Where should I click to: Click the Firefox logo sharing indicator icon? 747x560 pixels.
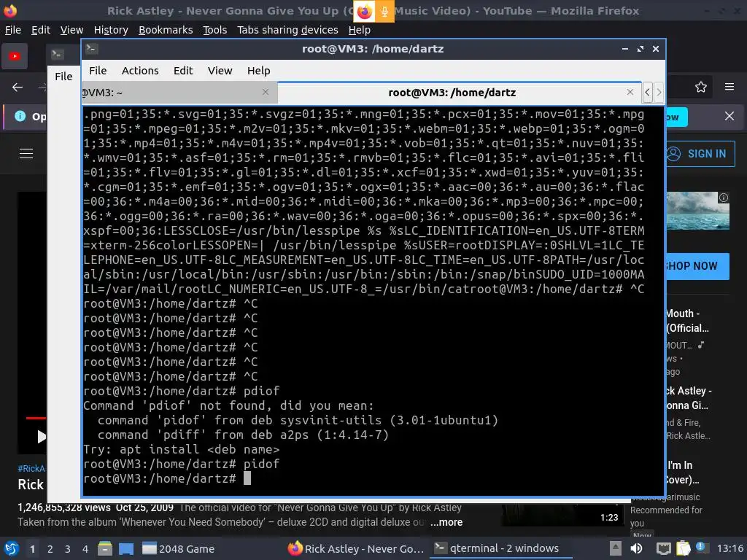pos(365,12)
